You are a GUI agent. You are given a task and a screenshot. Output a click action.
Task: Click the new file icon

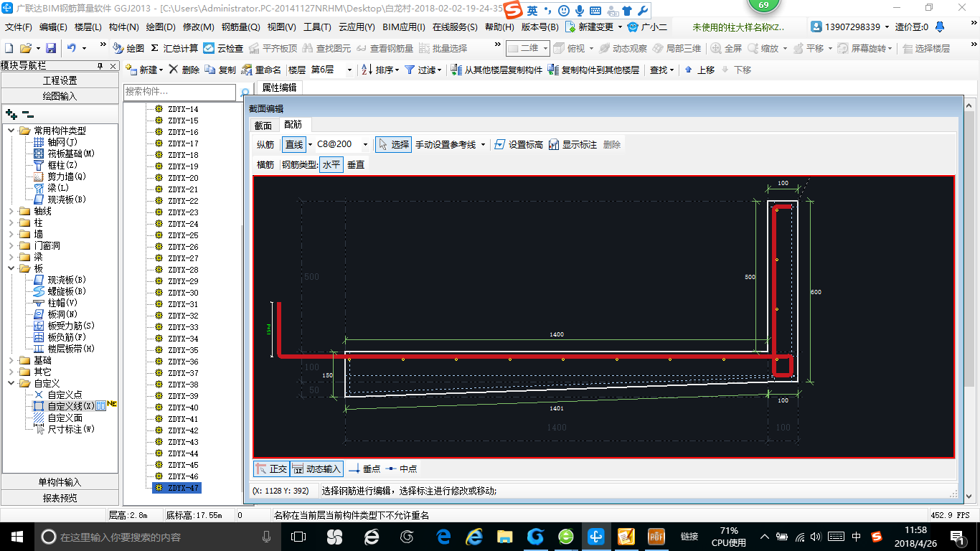(x=9, y=48)
